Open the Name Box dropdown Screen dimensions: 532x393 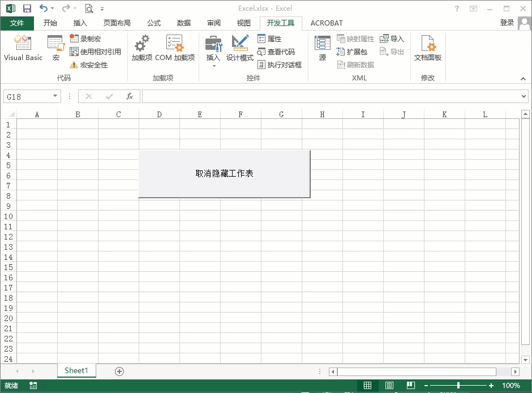coord(55,96)
